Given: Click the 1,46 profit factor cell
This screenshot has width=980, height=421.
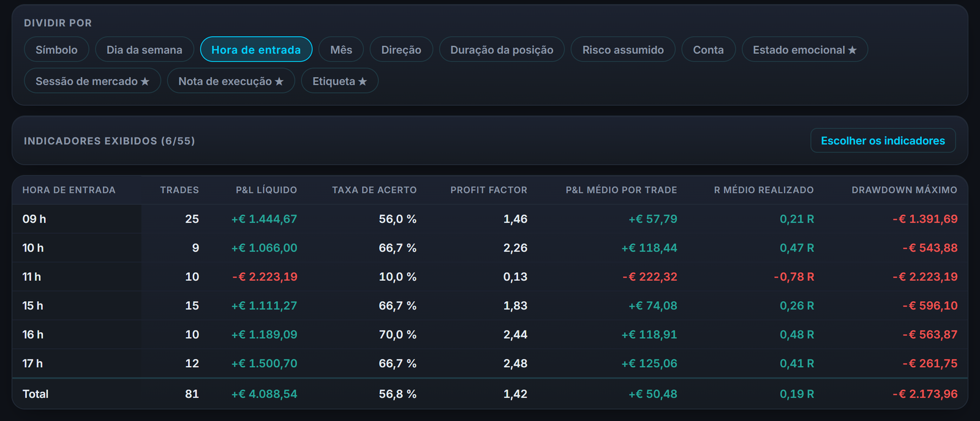Looking at the screenshot, I should tap(515, 219).
